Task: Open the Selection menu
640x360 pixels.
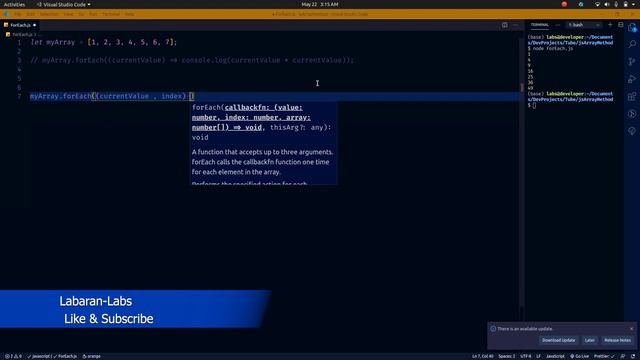Action: [49, 14]
